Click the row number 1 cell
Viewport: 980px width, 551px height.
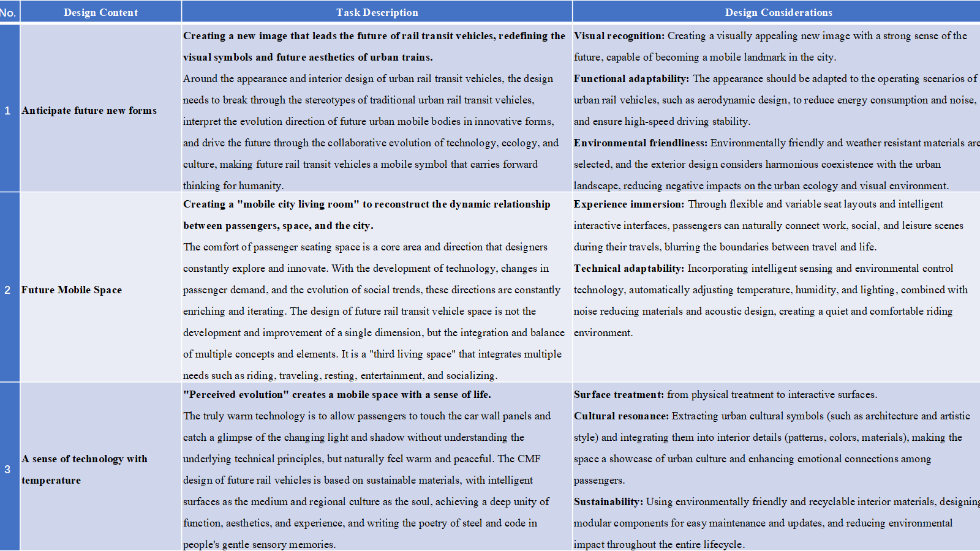click(x=8, y=111)
